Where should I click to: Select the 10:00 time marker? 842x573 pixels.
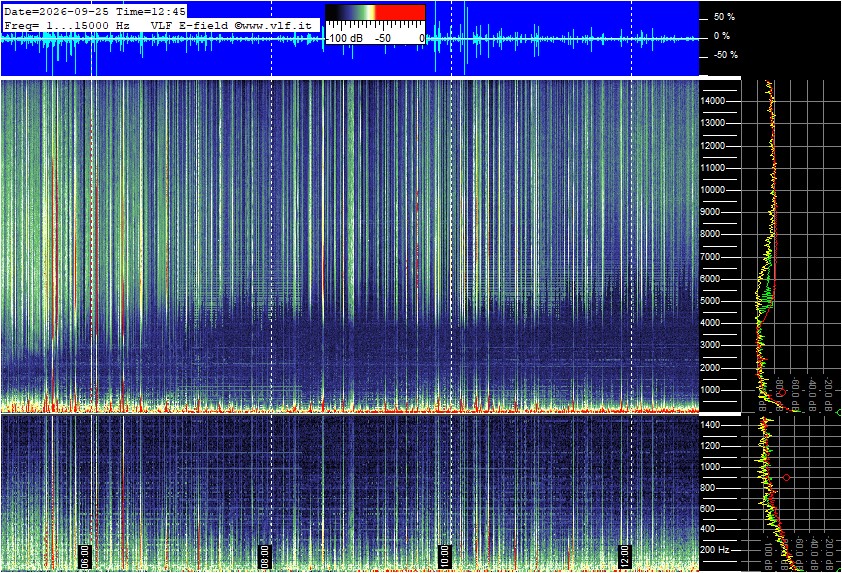[x=444, y=556]
